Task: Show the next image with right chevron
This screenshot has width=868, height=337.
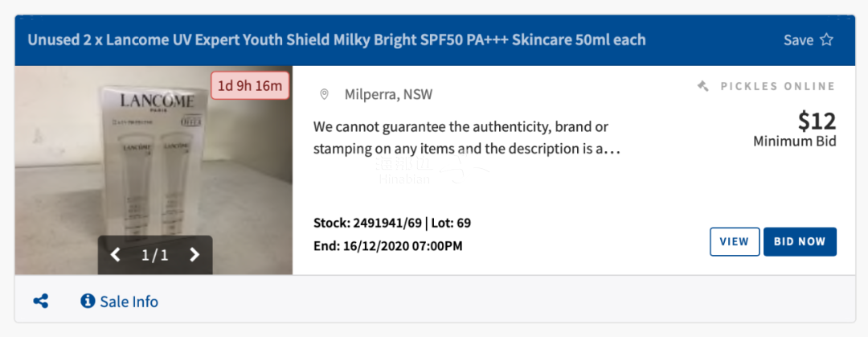Action: (194, 254)
